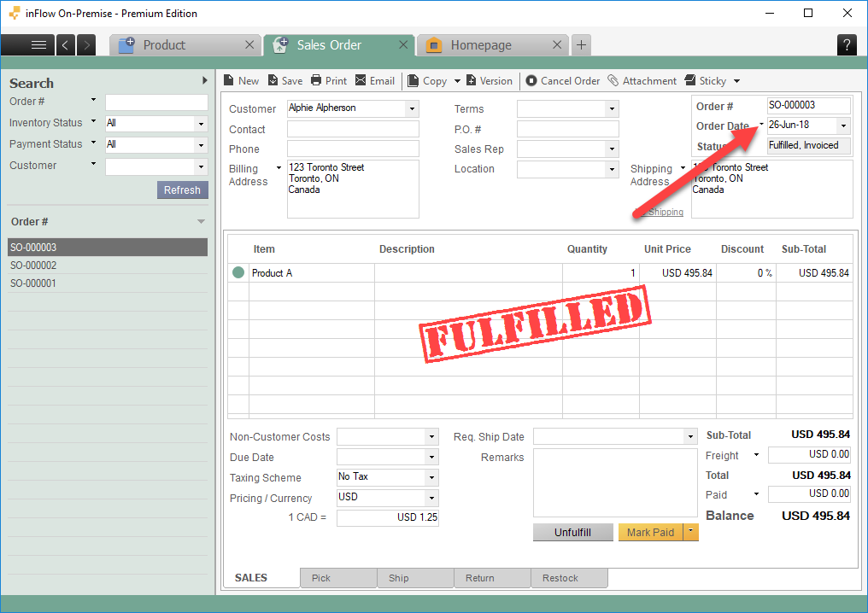Click the New order toolbar icon

[x=229, y=81]
